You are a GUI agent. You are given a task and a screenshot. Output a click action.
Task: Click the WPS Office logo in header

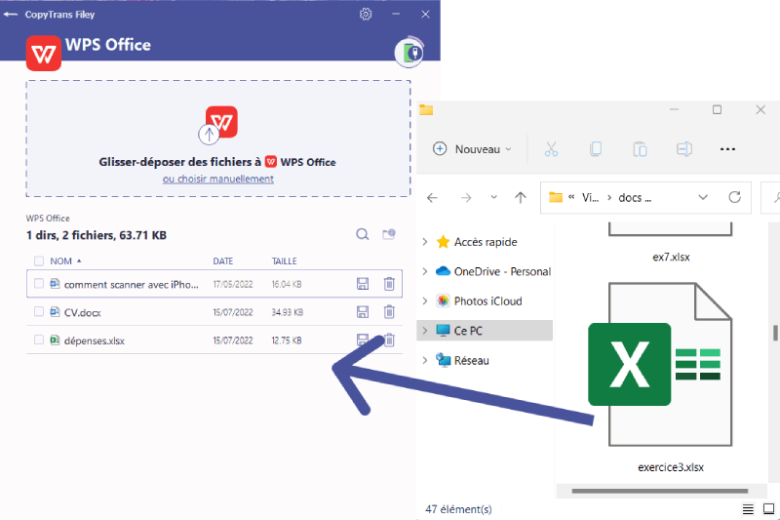[x=44, y=53]
